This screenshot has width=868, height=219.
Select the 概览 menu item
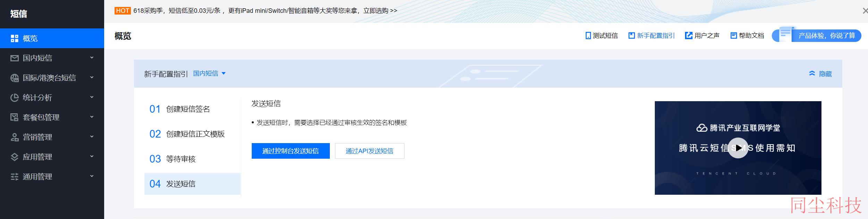[52, 38]
